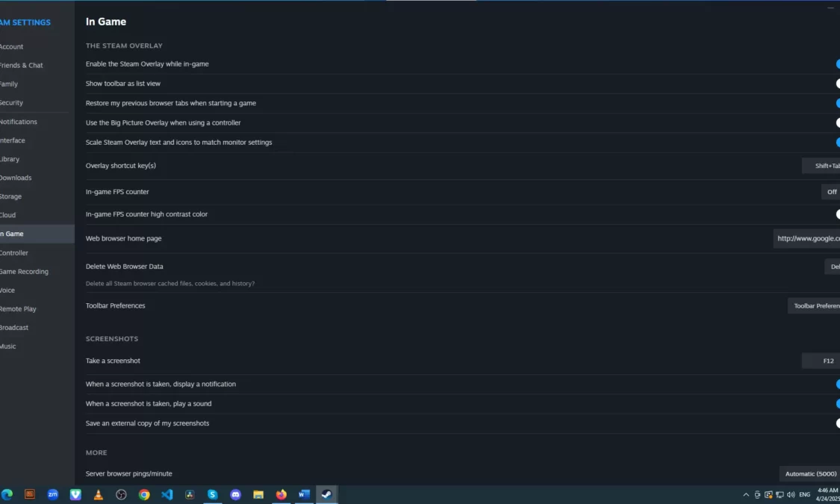Open Voice settings section
This screenshot has width=840, height=504.
coord(7,290)
